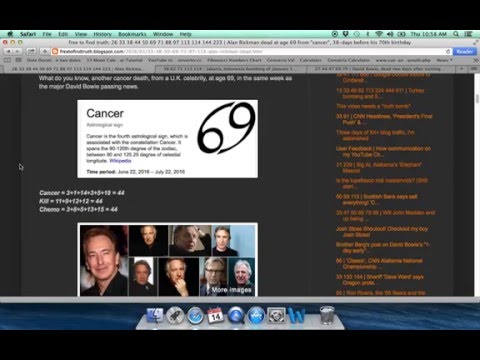480x360 pixels.
Task: Click the volume icon in menu bar
Action: point(390,34)
